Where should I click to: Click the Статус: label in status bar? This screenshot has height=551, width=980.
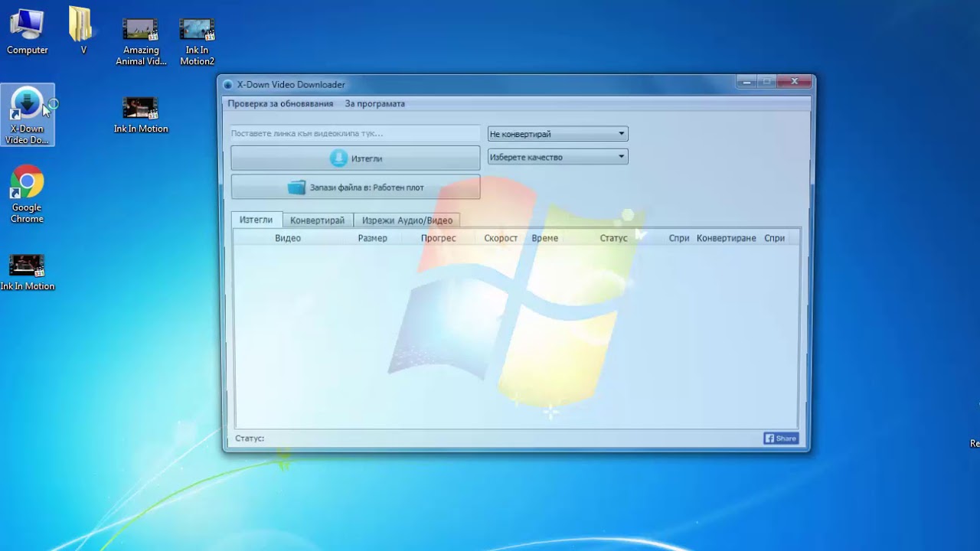click(x=250, y=439)
